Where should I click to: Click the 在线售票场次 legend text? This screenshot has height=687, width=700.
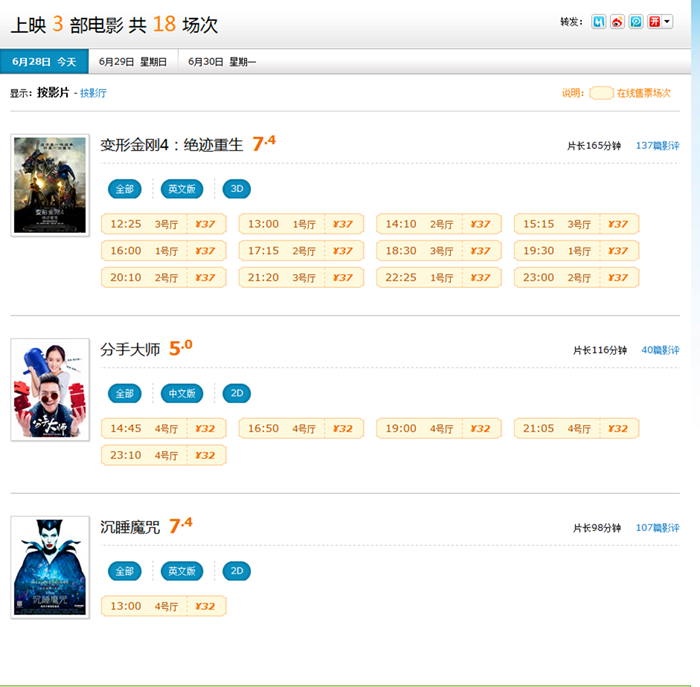(644, 93)
